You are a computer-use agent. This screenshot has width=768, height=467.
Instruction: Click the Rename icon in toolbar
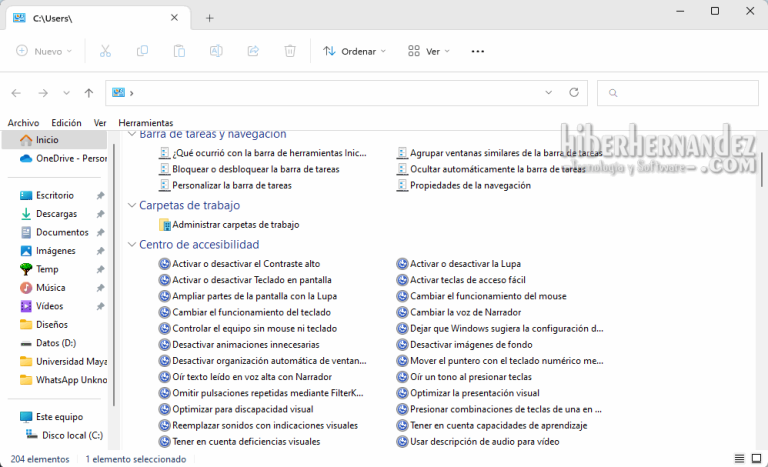(x=216, y=51)
